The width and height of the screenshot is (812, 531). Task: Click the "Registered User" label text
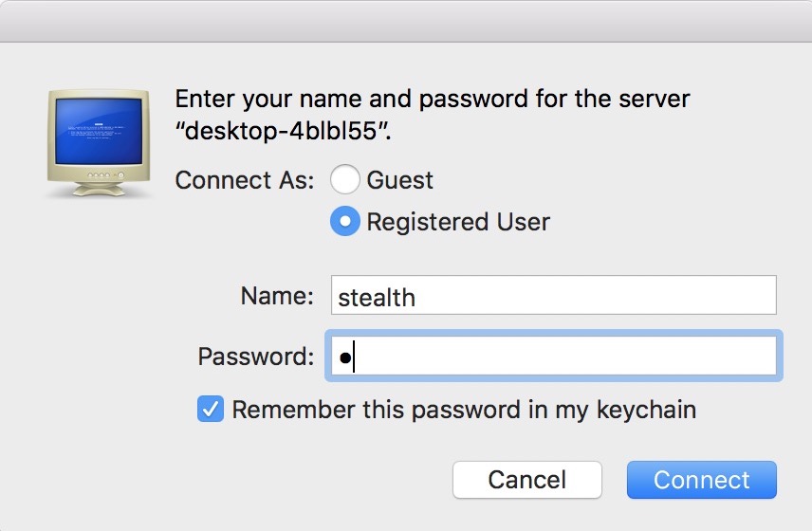[x=458, y=222]
